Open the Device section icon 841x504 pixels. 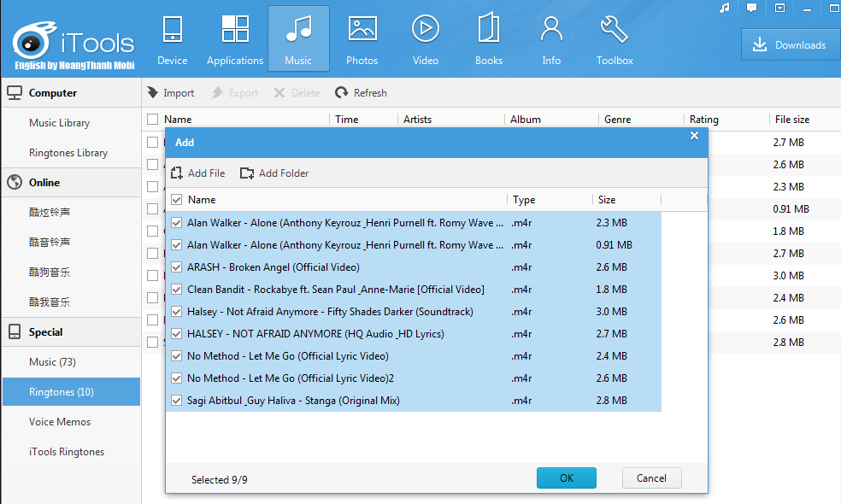(x=172, y=29)
